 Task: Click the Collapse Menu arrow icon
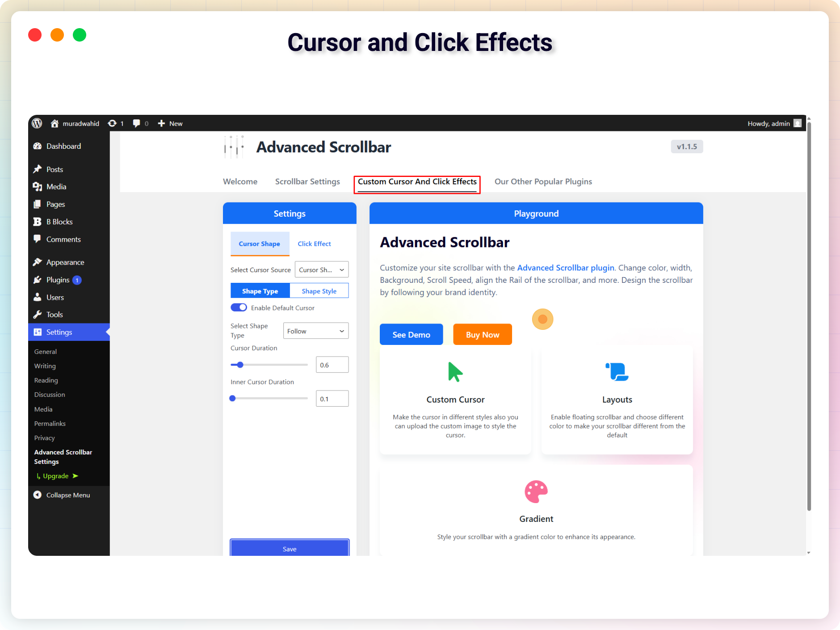tap(38, 495)
